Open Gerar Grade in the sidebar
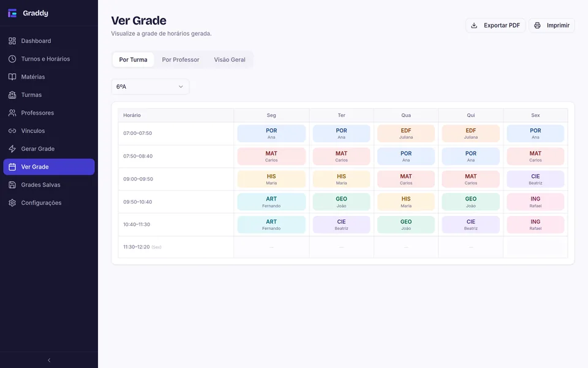 click(49, 149)
